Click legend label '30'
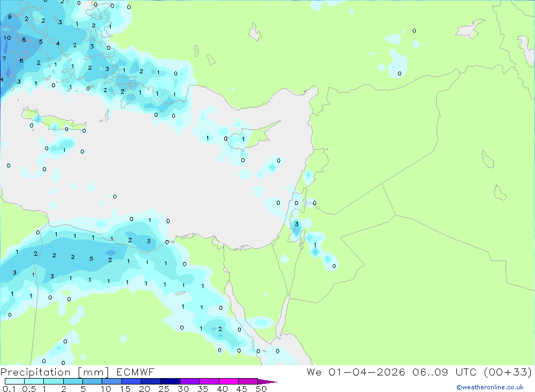Screen dimensions: 535x392 [183, 389]
